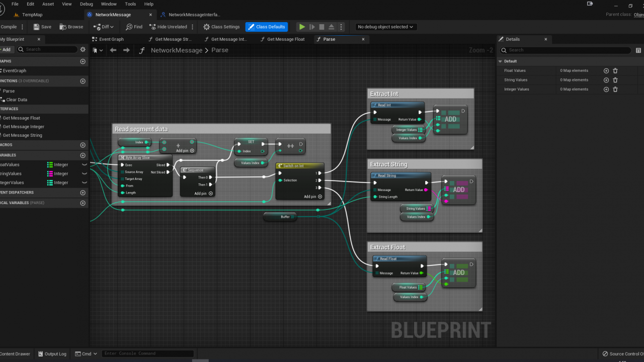
Task: Add element to String Values map
Action: point(606,80)
